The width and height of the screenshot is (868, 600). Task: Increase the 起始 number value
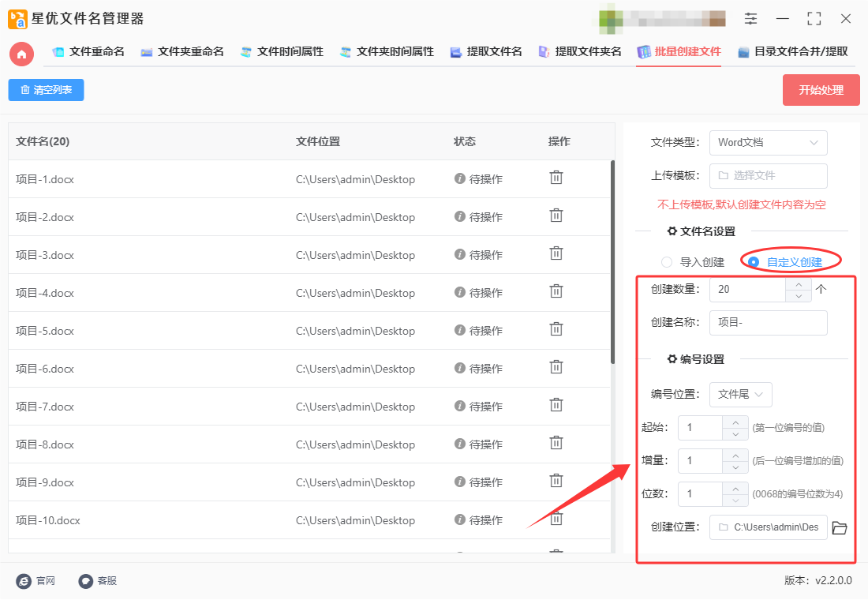pos(735,422)
